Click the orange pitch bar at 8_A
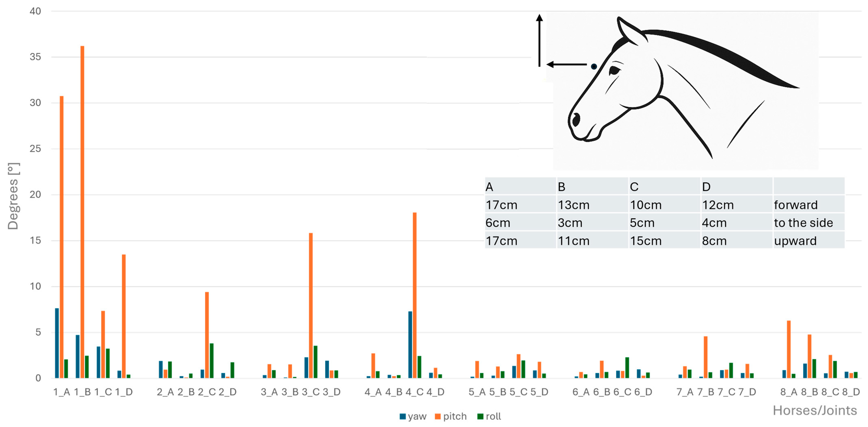The width and height of the screenshot is (868, 427). (x=789, y=349)
